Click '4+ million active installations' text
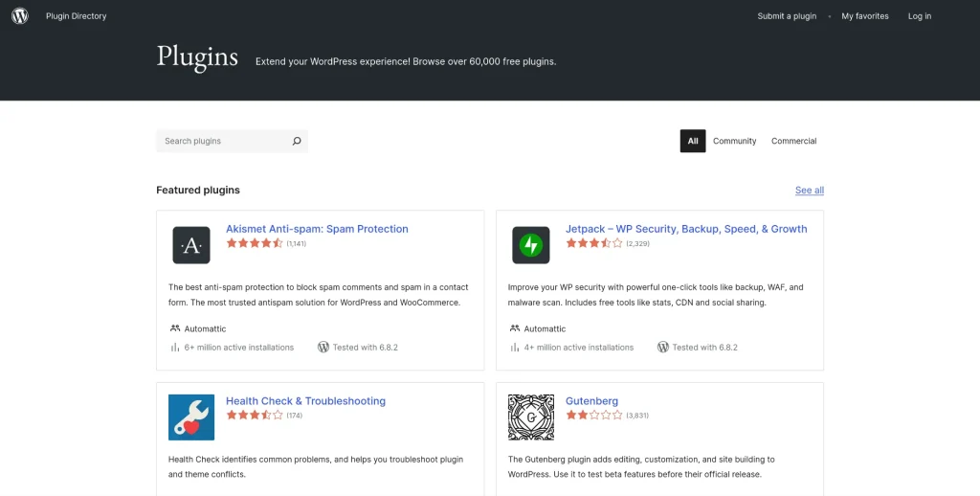 (x=579, y=348)
